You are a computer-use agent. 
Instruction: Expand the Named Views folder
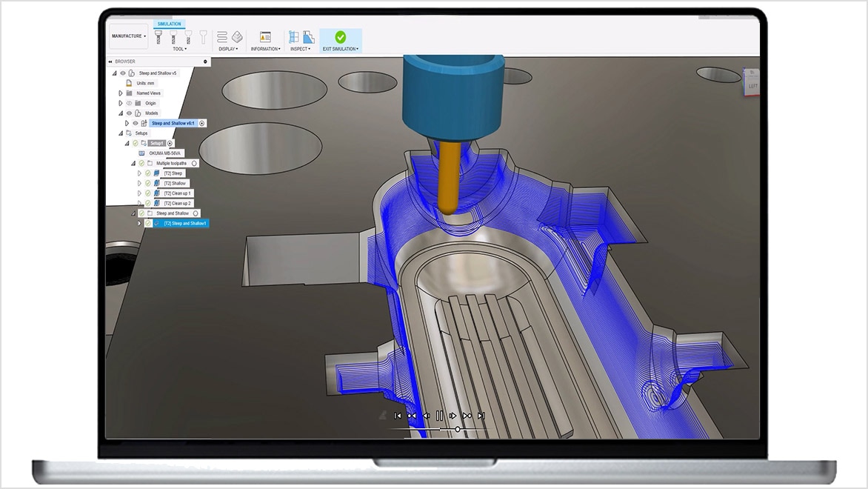point(121,93)
